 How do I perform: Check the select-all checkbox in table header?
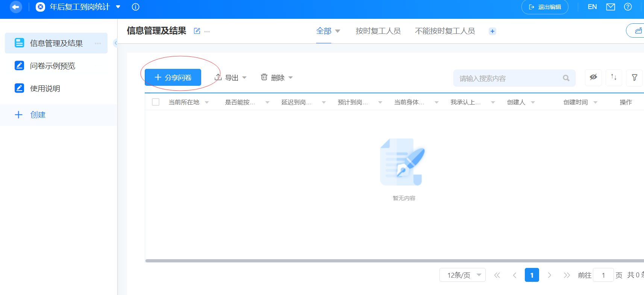click(x=156, y=102)
